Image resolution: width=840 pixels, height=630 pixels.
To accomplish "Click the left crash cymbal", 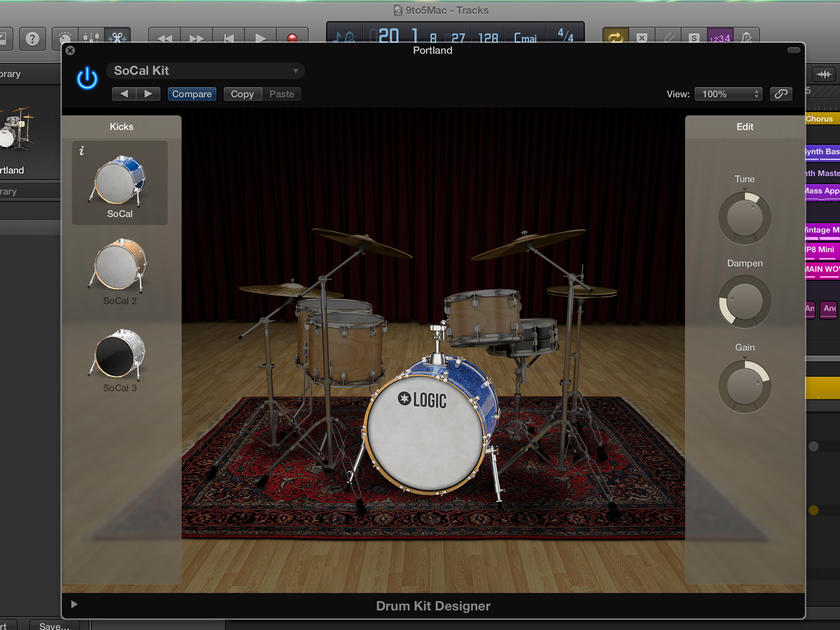I will 362,243.
